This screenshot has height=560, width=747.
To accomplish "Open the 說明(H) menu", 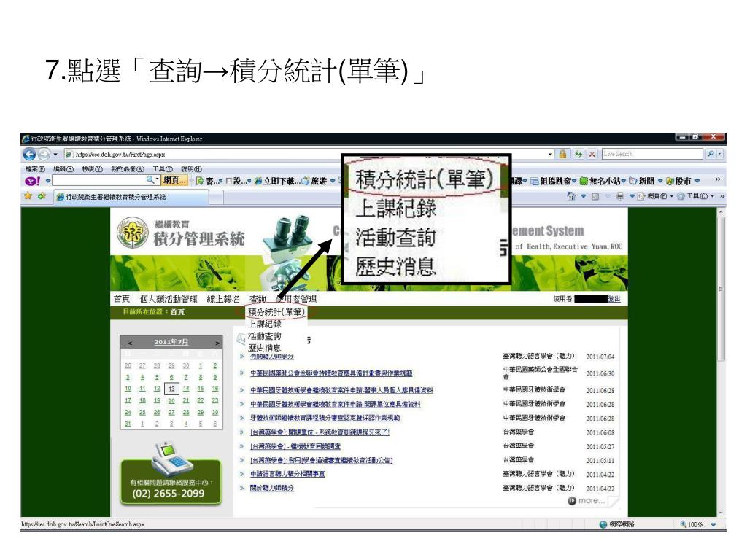I will point(191,169).
